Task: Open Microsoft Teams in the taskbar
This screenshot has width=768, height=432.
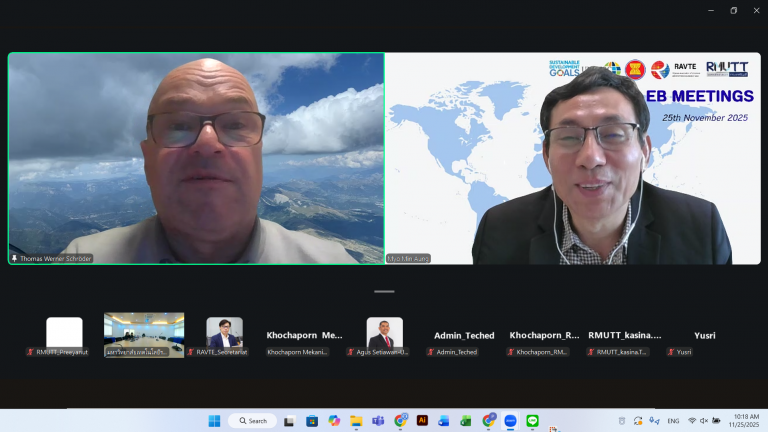Action: pyautogui.click(x=378, y=421)
